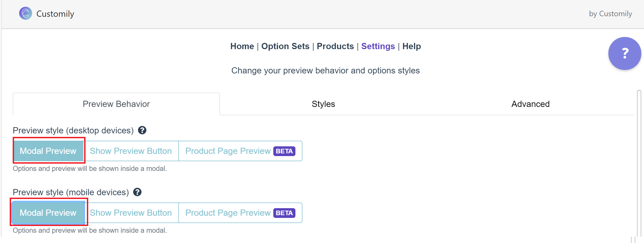This screenshot has height=243, width=644.
Task: Select Modal Preview for mobile devices
Action: [48, 213]
